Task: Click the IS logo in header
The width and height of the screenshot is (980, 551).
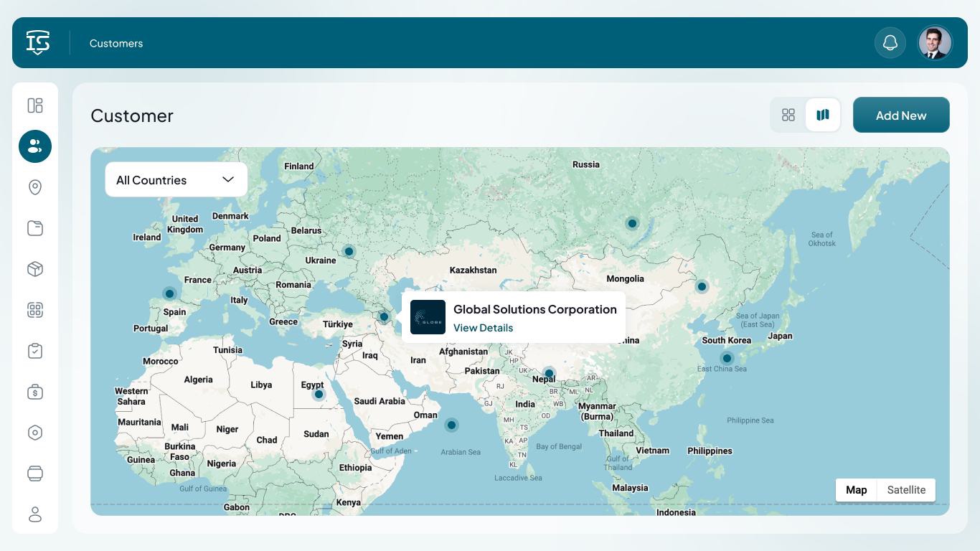Action: click(x=38, y=42)
